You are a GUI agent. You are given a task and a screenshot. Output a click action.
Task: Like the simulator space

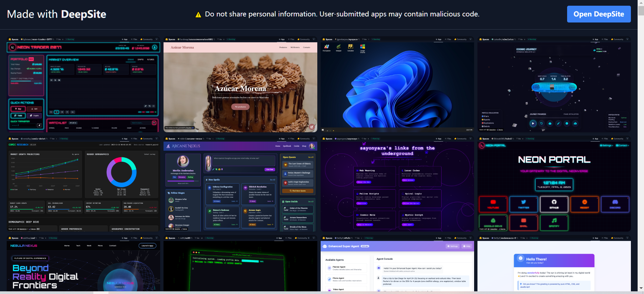click(x=521, y=39)
